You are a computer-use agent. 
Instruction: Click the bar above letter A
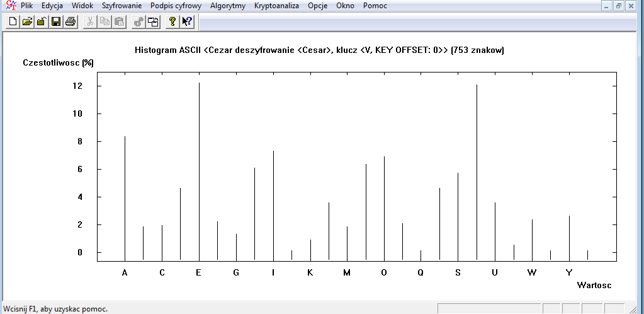click(x=125, y=199)
